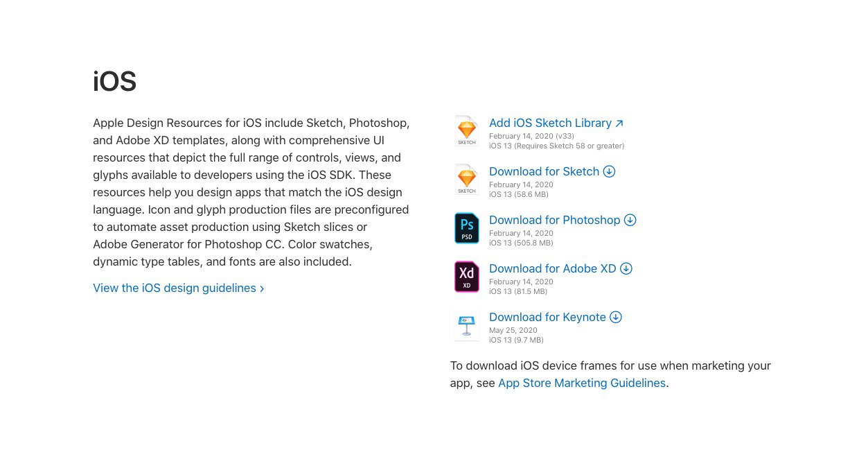Click the Sketch file icon beside Download for Sketch
This screenshot has height=457, width=868.
(467, 180)
